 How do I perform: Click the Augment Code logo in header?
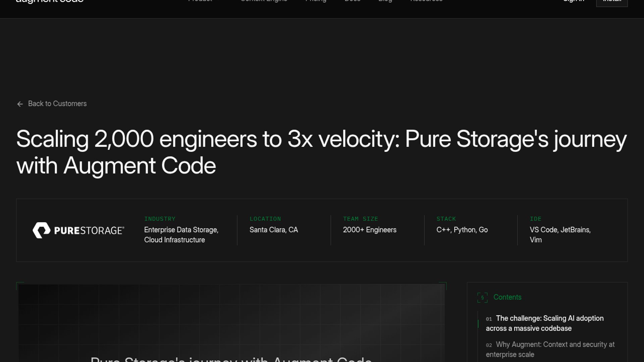pyautogui.click(x=50, y=1)
